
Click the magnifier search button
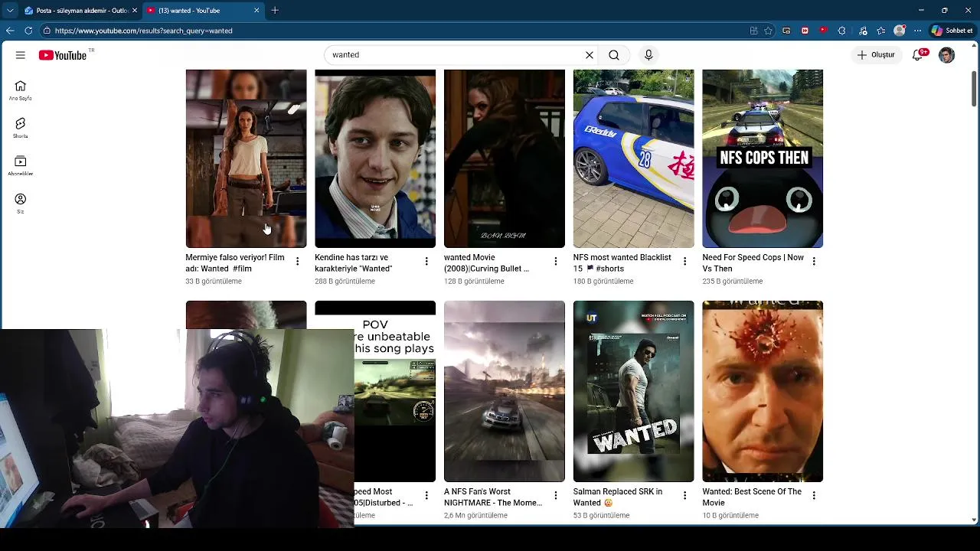[x=614, y=55]
